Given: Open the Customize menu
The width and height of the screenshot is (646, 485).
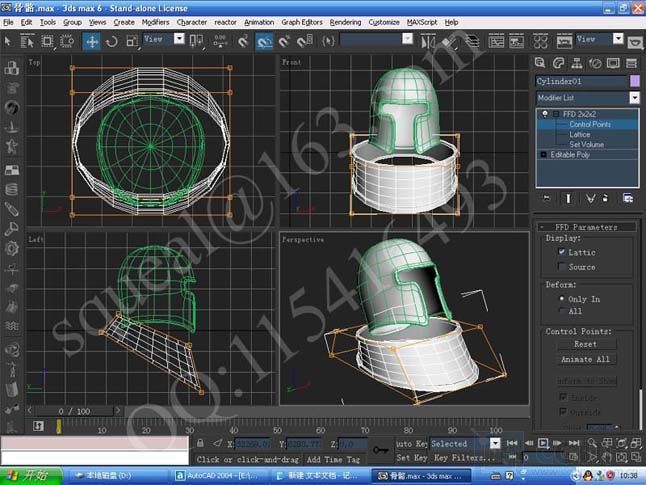Looking at the screenshot, I should [x=384, y=22].
